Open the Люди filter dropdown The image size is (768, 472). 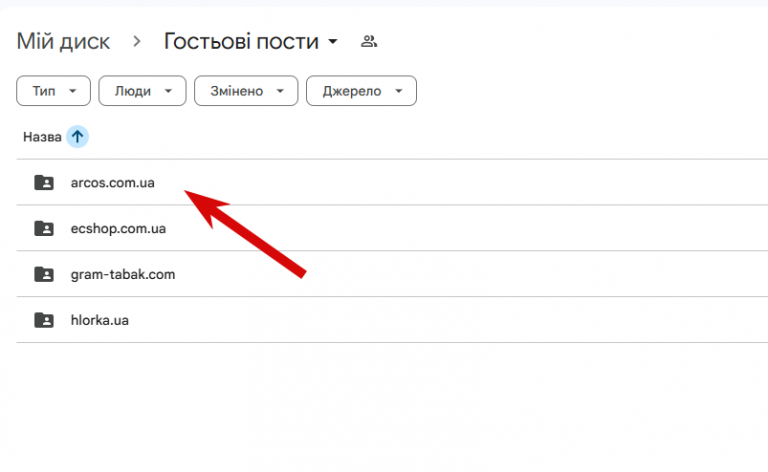pos(142,91)
